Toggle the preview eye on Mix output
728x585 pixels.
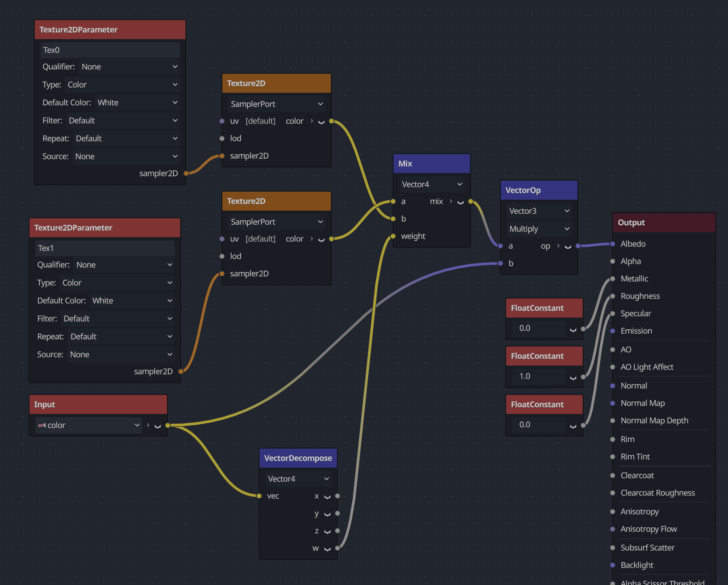[x=460, y=202]
